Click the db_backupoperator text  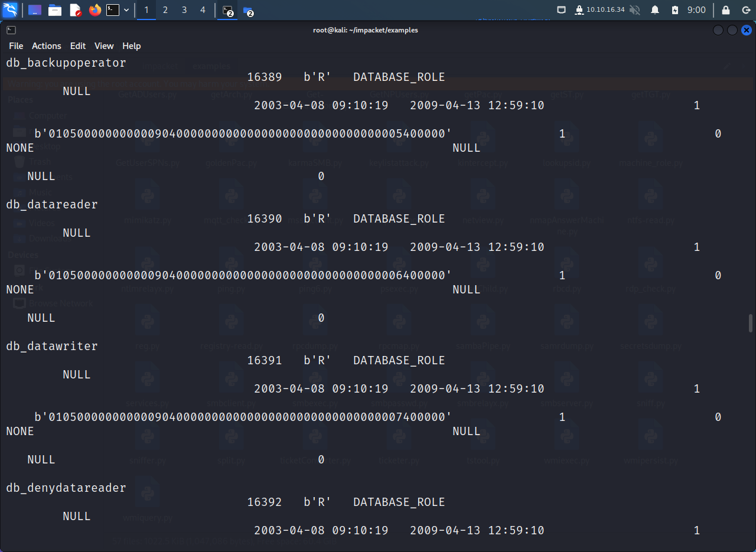click(x=66, y=63)
